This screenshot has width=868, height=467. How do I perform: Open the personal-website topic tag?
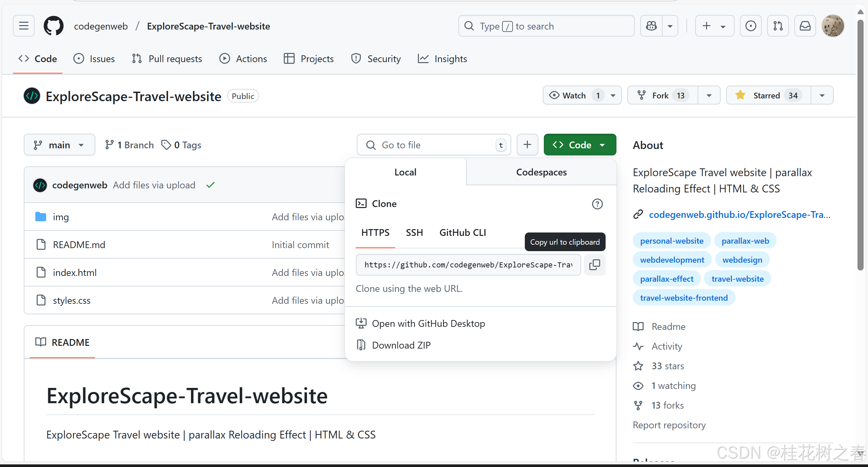click(x=671, y=241)
